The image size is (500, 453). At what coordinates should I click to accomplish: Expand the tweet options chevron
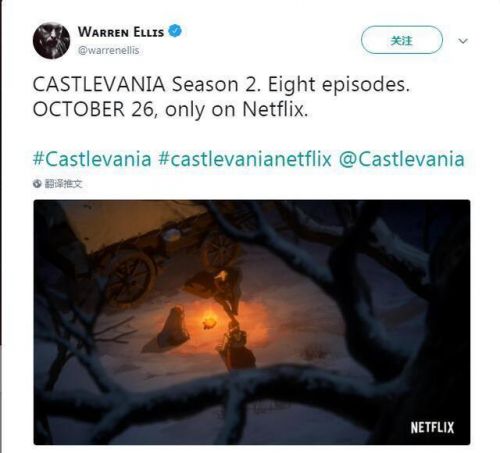[463, 41]
